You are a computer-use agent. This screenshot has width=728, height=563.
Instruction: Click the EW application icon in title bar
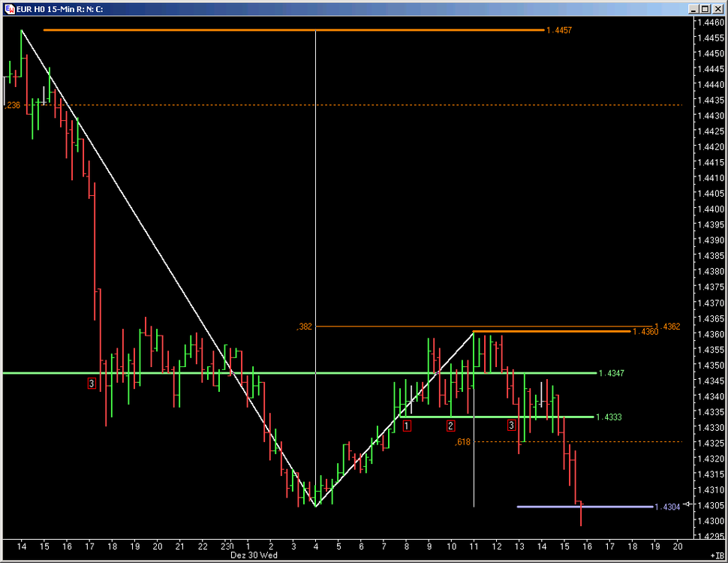coord(9,9)
